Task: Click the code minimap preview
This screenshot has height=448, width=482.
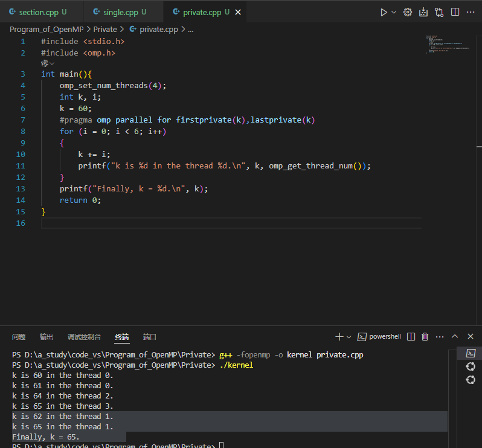Action: pos(448,45)
